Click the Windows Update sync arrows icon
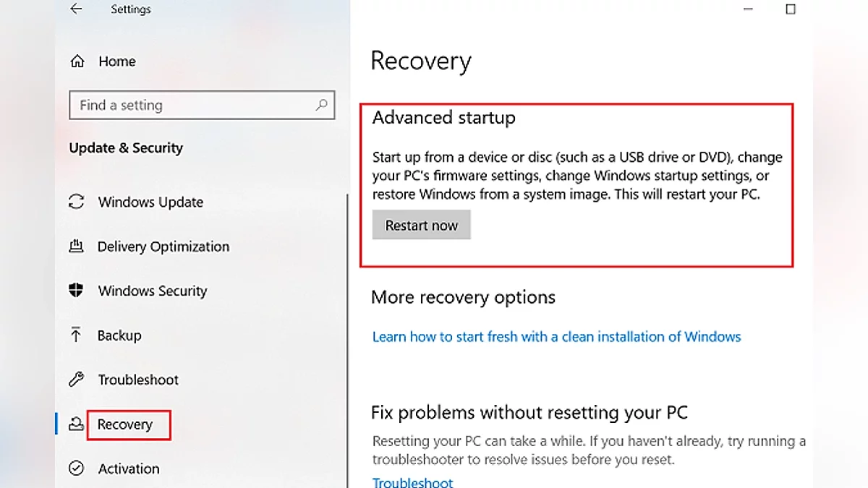 point(76,202)
